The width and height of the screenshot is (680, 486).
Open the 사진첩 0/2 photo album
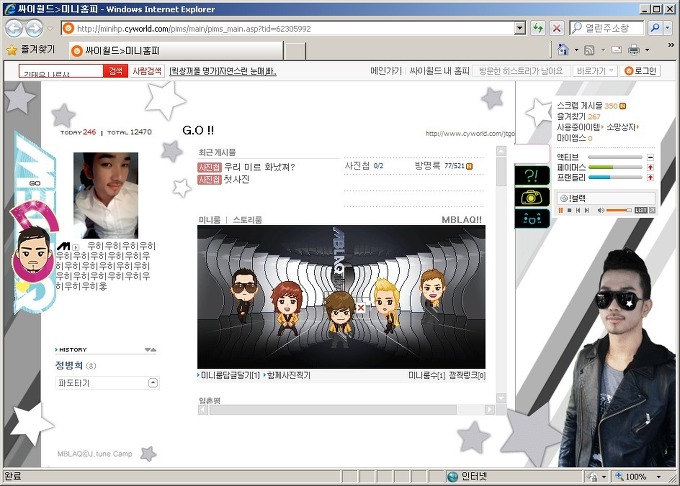click(x=364, y=166)
